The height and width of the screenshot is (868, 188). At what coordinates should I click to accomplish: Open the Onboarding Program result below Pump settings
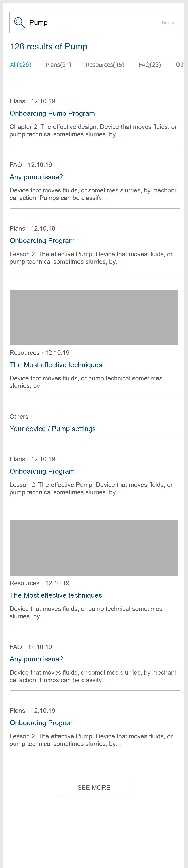(42, 471)
